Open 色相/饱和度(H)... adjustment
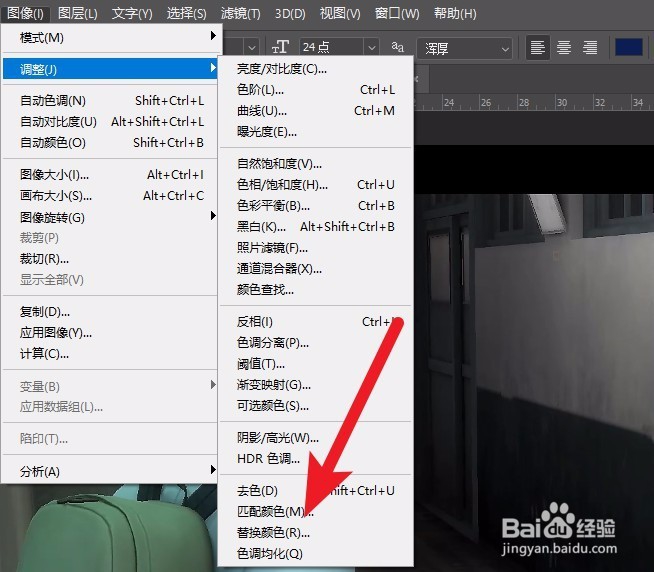654x572 pixels. [x=316, y=184]
